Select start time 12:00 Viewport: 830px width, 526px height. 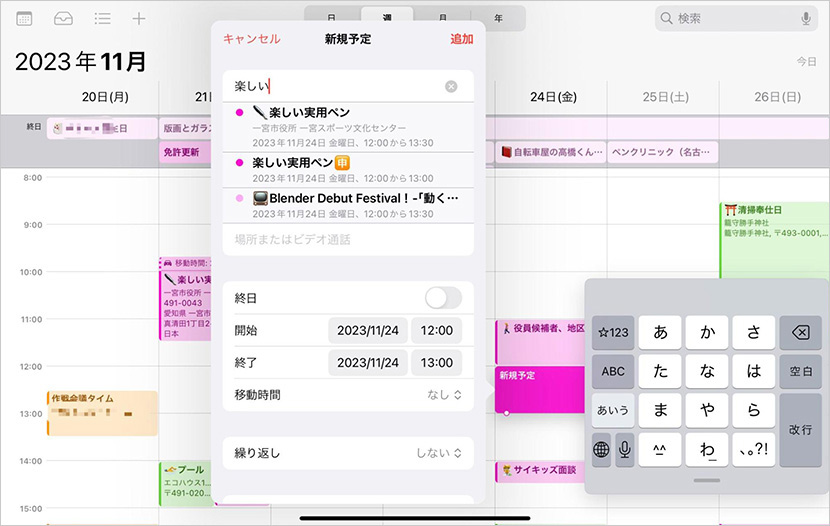(x=437, y=330)
